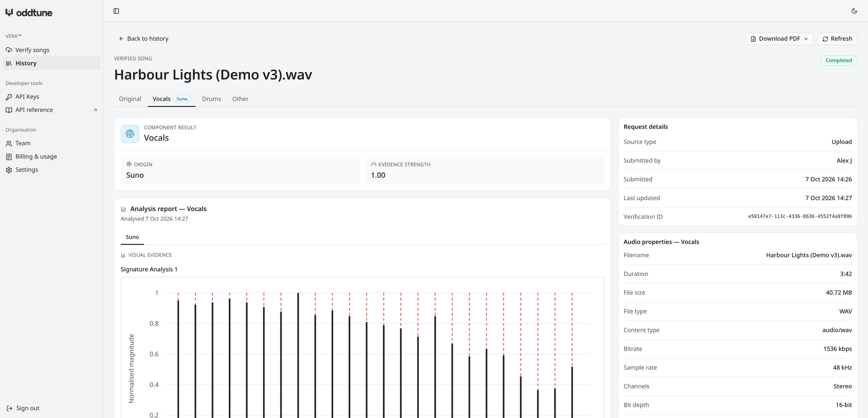Click the song title Harbour Lights heading
Image resolution: width=868 pixels, height=418 pixels.
point(213,75)
